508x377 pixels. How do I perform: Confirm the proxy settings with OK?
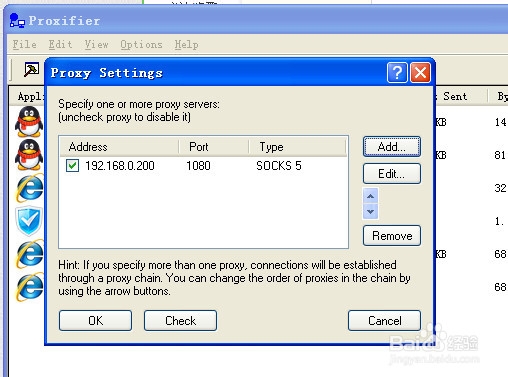point(95,321)
